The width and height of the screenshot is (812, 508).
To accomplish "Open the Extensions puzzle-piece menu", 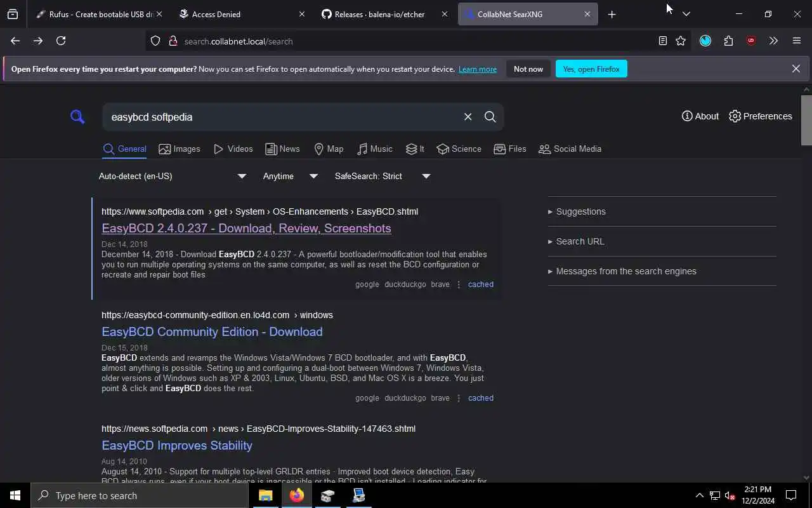I will click(x=728, y=41).
